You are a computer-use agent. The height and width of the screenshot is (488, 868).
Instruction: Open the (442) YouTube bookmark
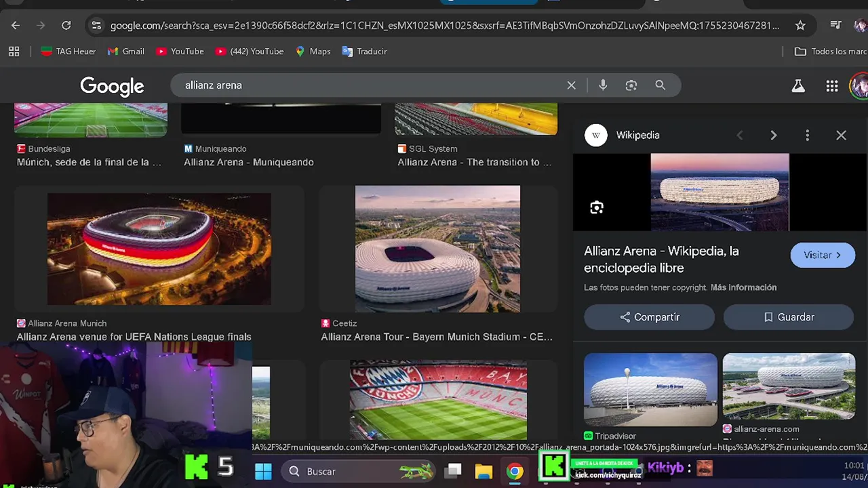click(250, 52)
